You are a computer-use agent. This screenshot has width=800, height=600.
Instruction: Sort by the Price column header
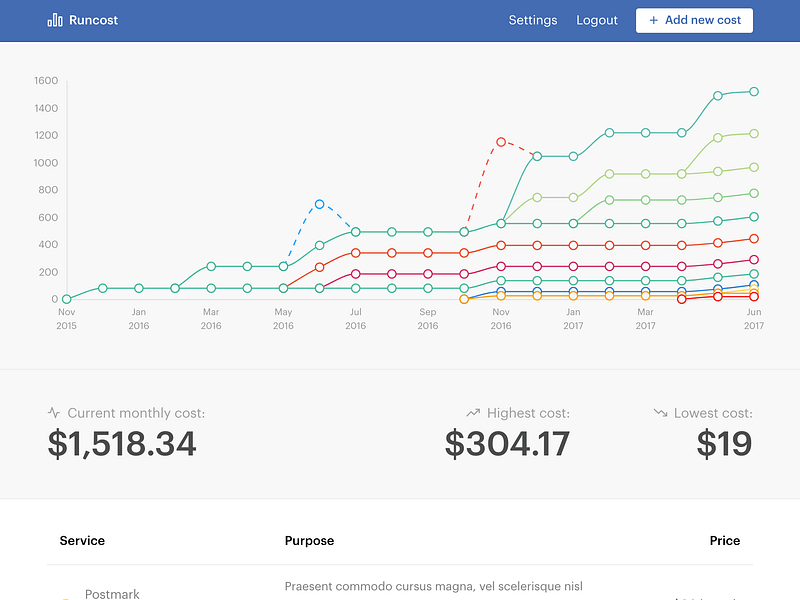pyautogui.click(x=724, y=540)
